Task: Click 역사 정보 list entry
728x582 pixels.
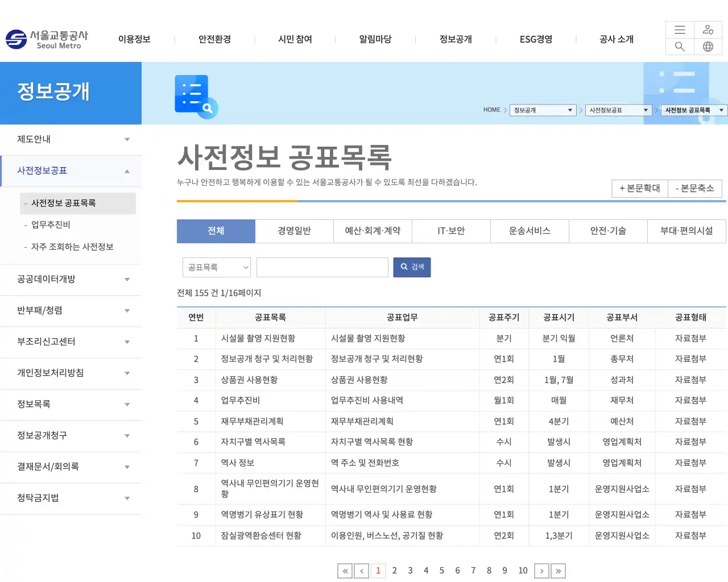Action: tap(238, 463)
